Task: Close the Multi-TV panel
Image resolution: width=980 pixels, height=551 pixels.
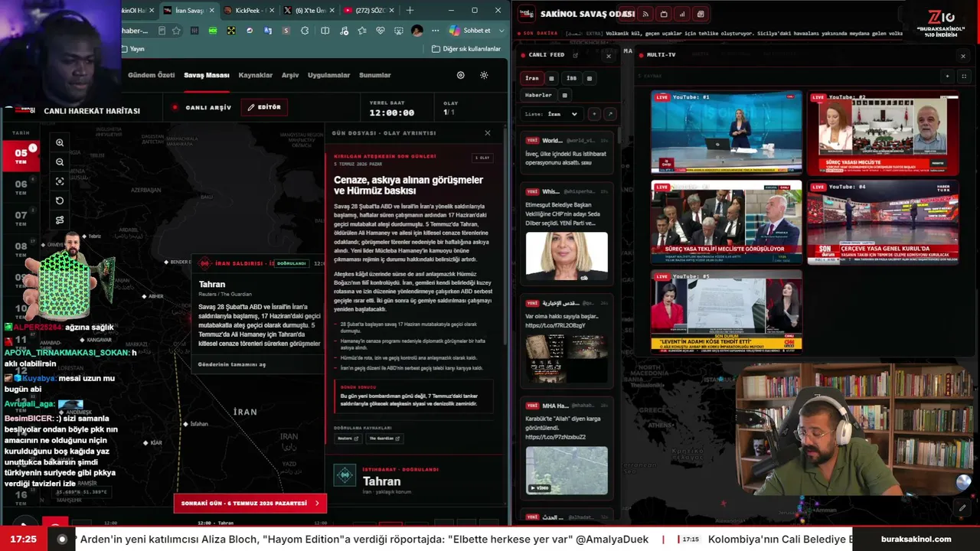Action: pos(963,56)
